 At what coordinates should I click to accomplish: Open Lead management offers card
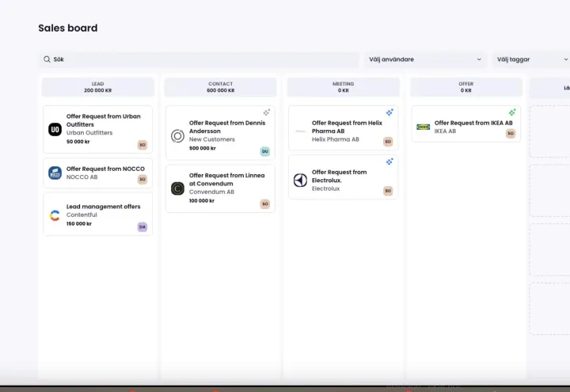98,214
